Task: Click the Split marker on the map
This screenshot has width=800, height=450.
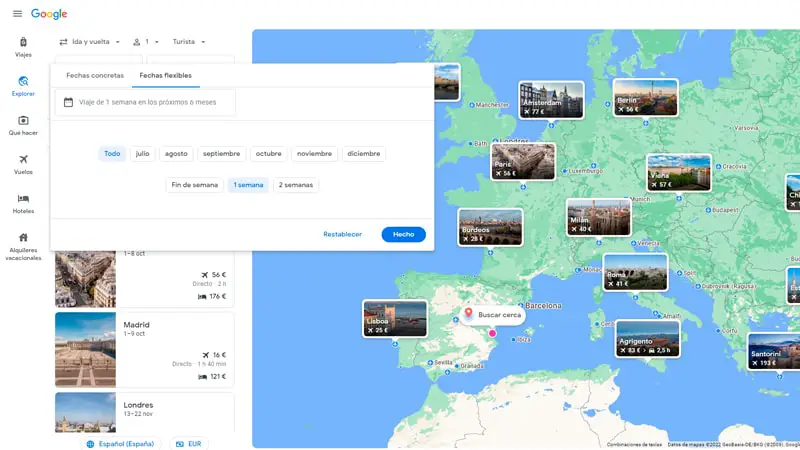Action: [x=680, y=273]
